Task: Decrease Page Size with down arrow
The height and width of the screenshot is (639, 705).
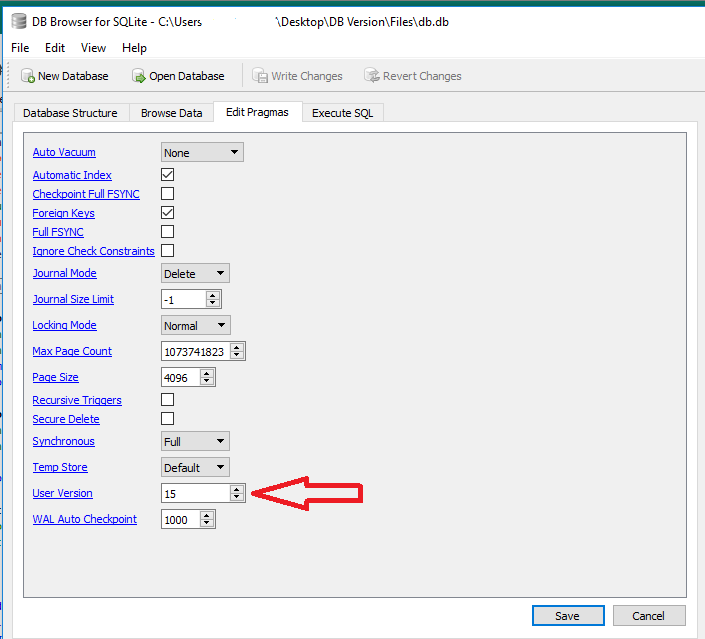Action: (x=207, y=382)
